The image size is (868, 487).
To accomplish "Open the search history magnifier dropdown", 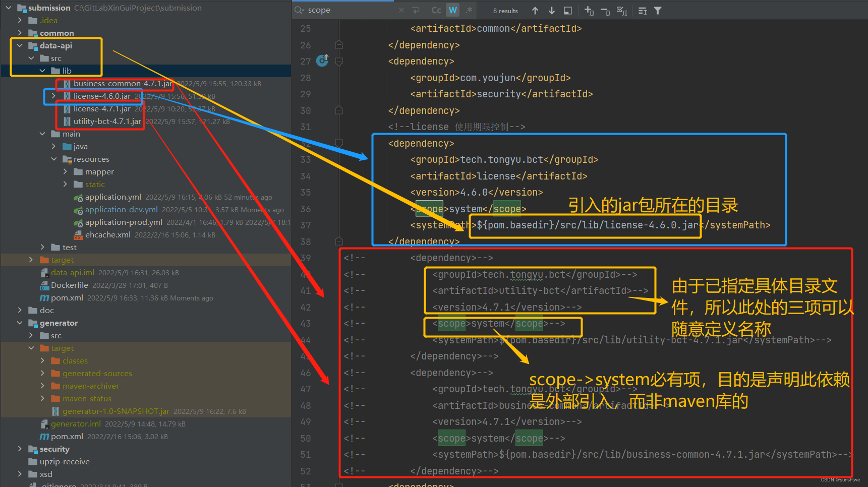I will coord(300,10).
